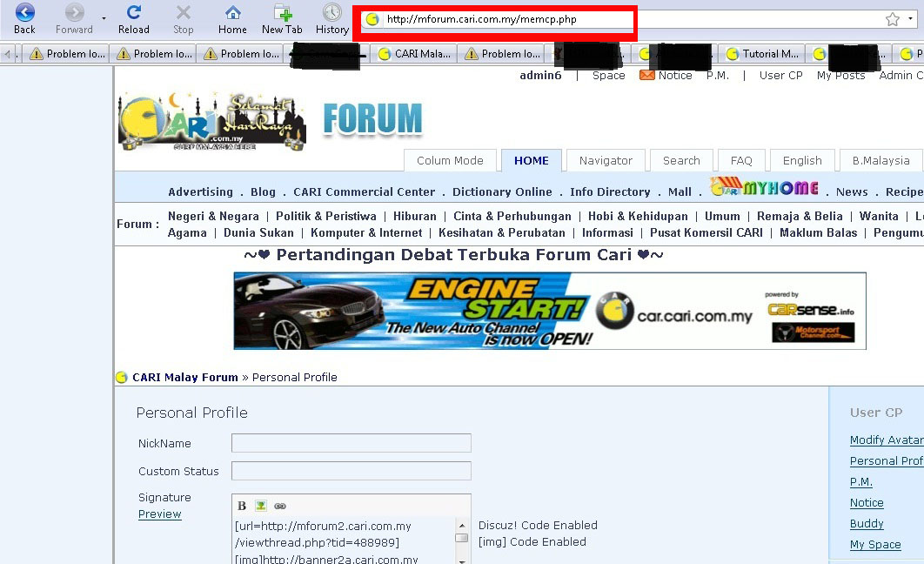The height and width of the screenshot is (564, 924).
Task: Reload the current page
Action: click(134, 19)
